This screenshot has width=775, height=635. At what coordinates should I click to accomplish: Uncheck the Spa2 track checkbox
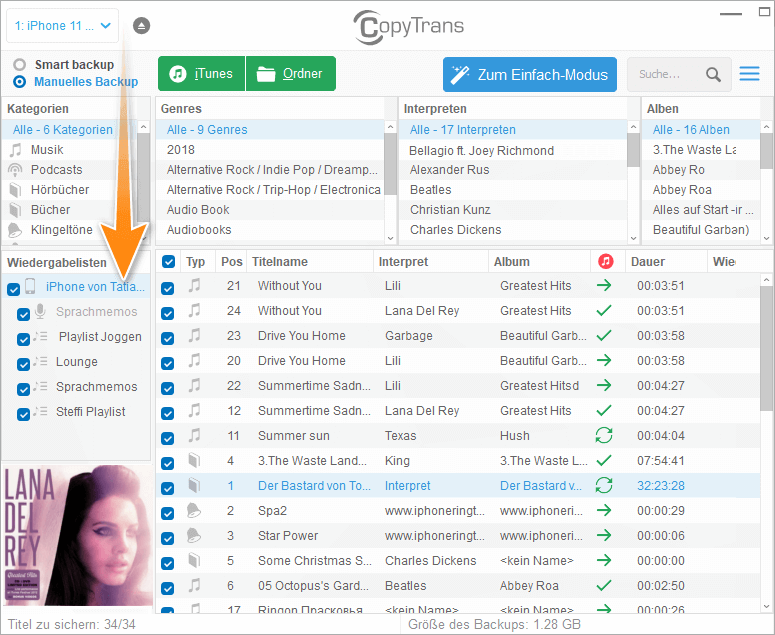tap(168, 513)
